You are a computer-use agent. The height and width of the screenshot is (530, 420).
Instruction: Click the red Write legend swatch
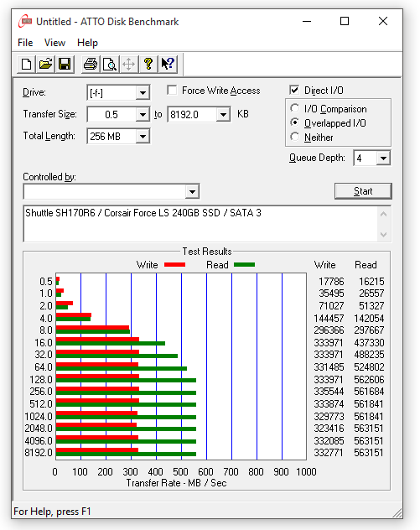pos(174,265)
